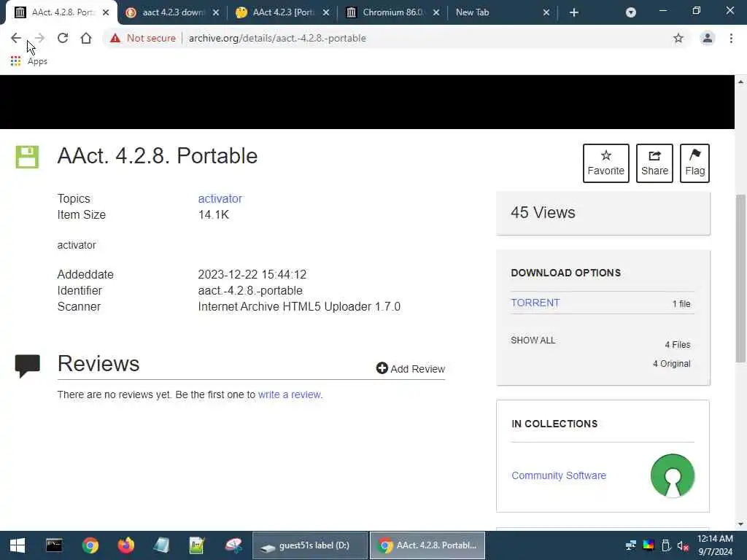Click the muted volume tray icon

coord(683,545)
